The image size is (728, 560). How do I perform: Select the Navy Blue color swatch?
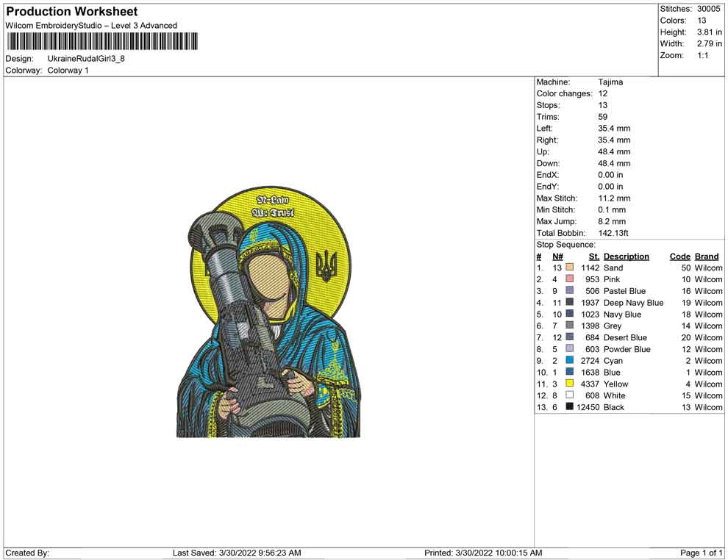tap(570, 314)
